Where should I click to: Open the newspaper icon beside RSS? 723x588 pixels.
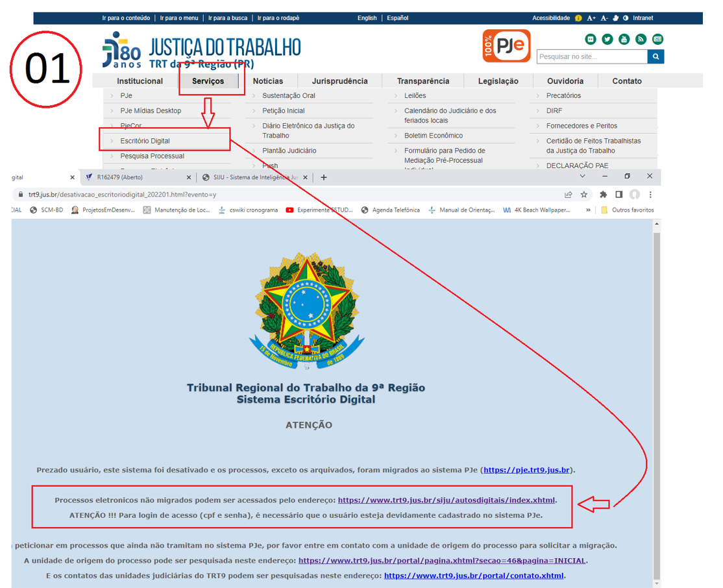tap(657, 39)
